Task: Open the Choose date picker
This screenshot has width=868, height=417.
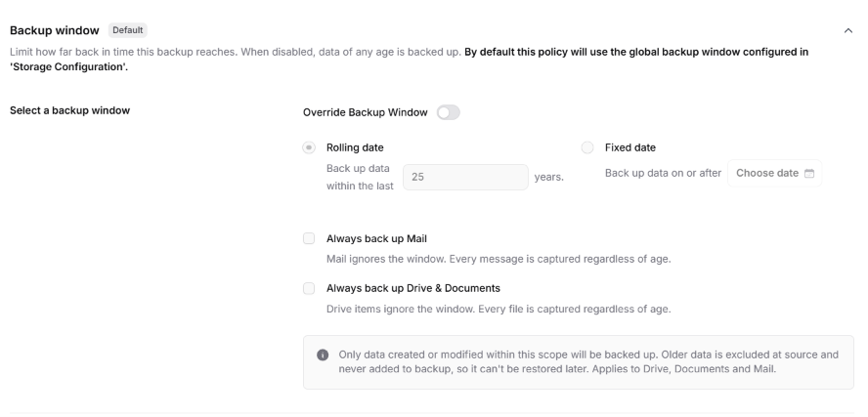Action: [774, 173]
